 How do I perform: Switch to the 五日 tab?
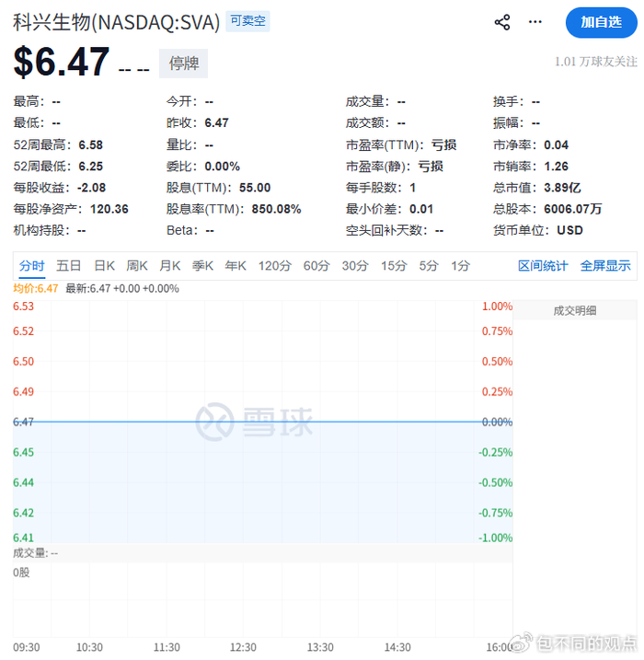click(x=69, y=266)
